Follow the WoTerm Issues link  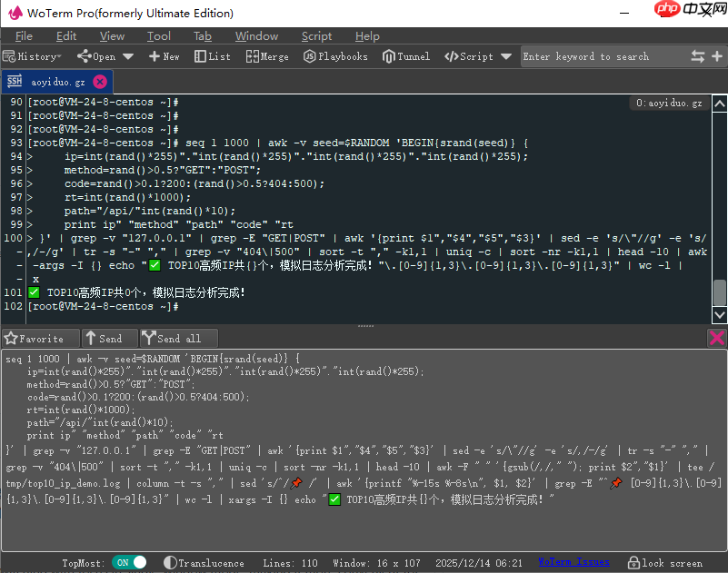573,562
